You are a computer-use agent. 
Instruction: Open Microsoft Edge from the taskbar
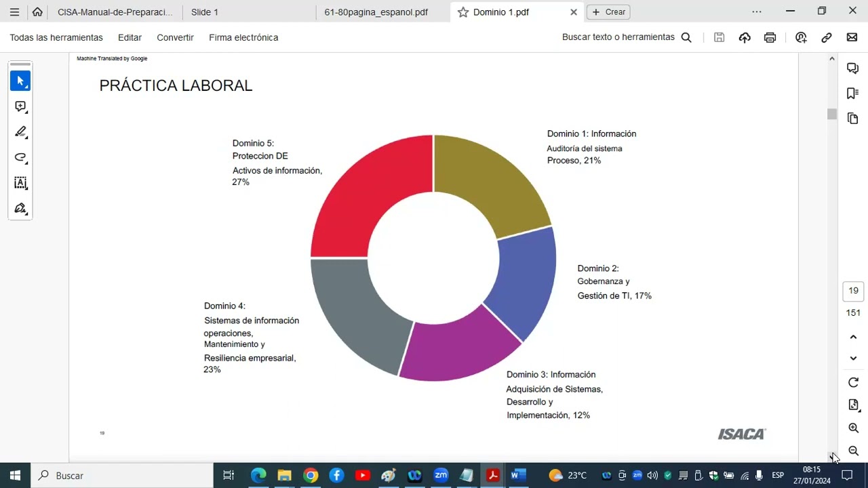click(258, 476)
